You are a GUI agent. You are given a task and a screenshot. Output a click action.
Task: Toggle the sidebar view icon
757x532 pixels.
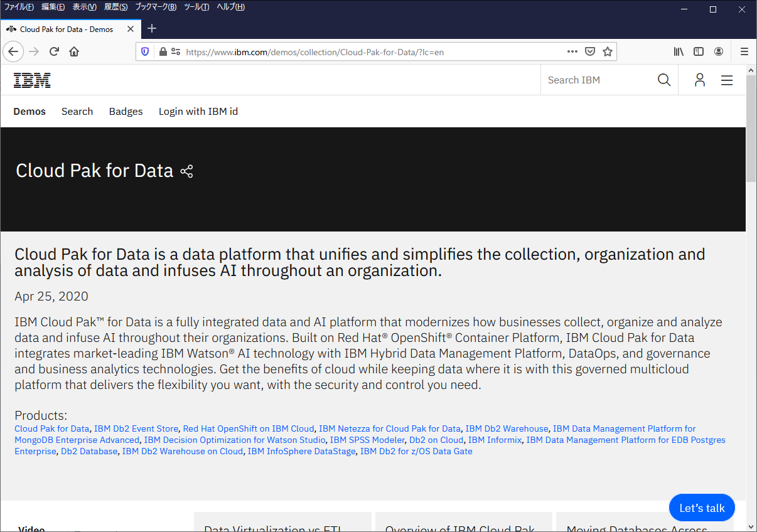pyautogui.click(x=699, y=51)
